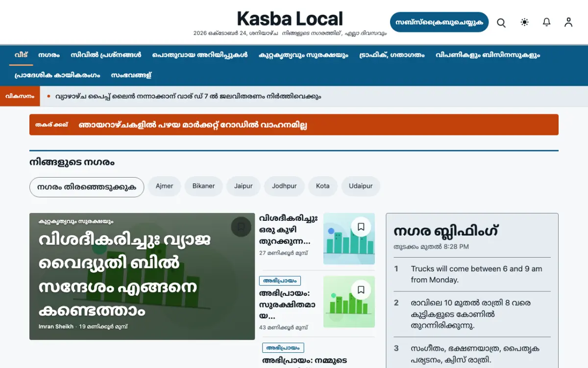Open ട്രാഫിക്, ഗതാഗതം nav section

click(392, 55)
